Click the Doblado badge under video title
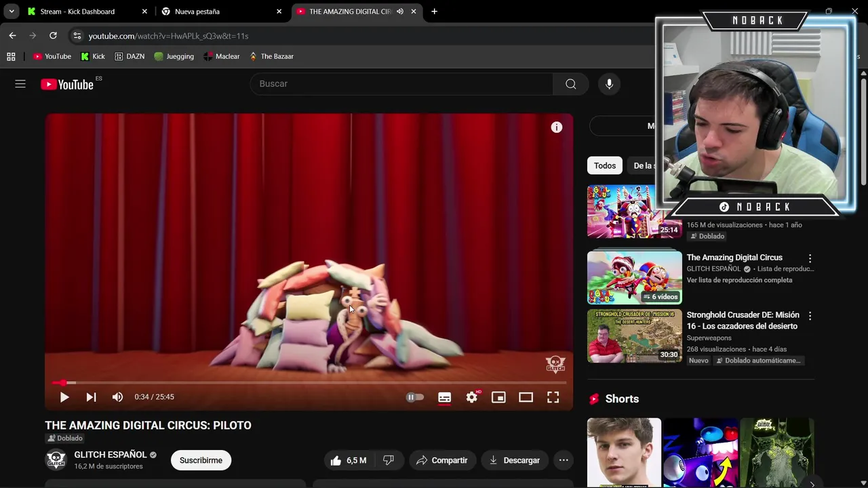Screen dimensions: 868x488 click(64, 439)
